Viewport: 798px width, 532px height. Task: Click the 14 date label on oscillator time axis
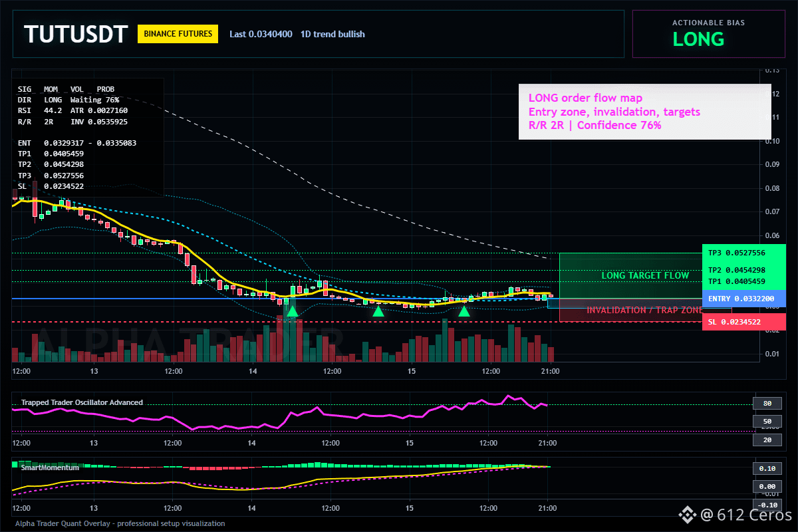click(252, 443)
